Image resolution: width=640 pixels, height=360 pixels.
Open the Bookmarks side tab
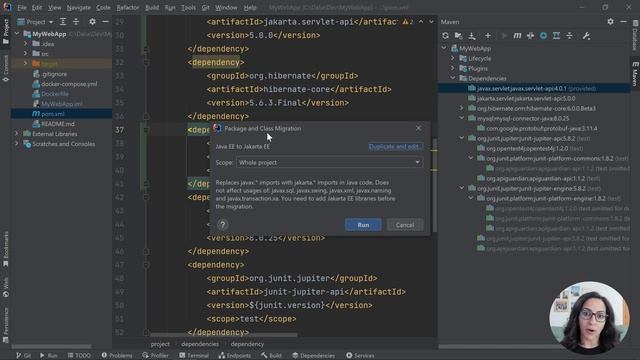pos(5,249)
